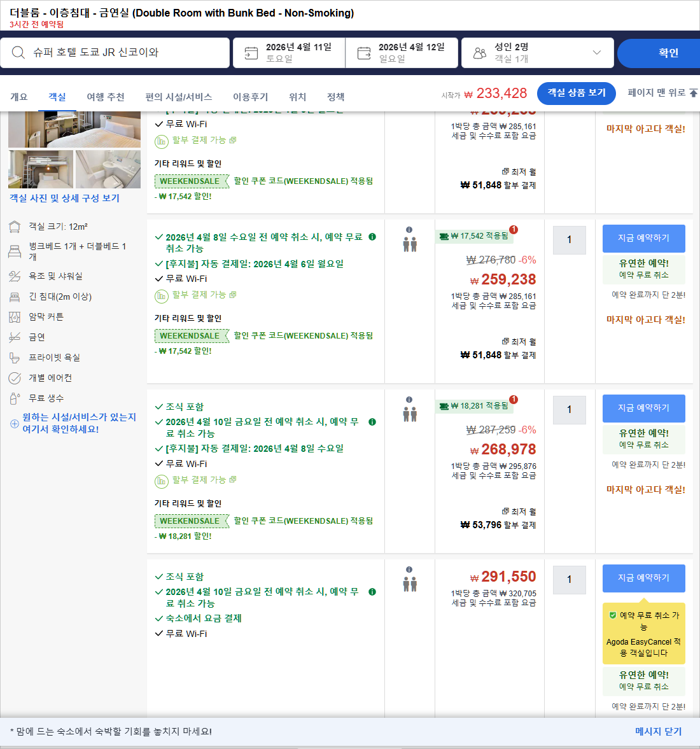The width and height of the screenshot is (700, 749).
Task: Open room quantity dropdown for 268,978 offer
Action: pos(569,410)
